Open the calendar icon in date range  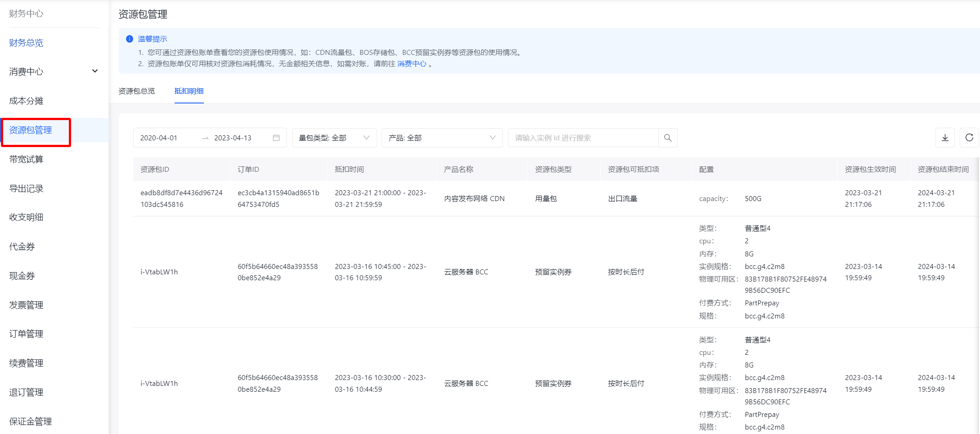click(276, 138)
